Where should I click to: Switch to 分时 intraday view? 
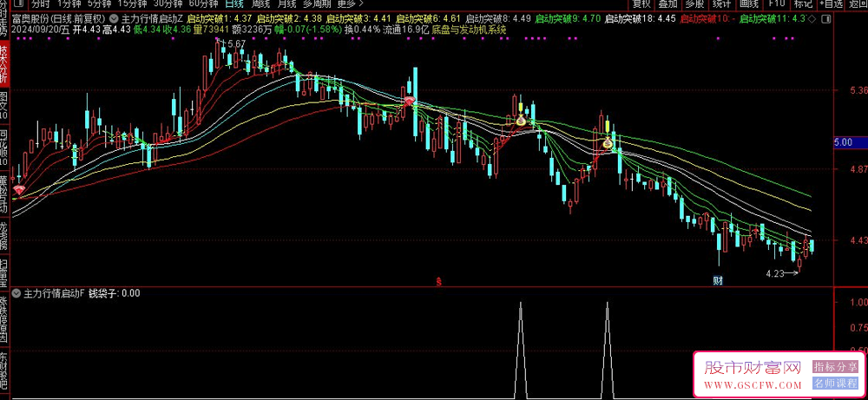click(41, 3)
